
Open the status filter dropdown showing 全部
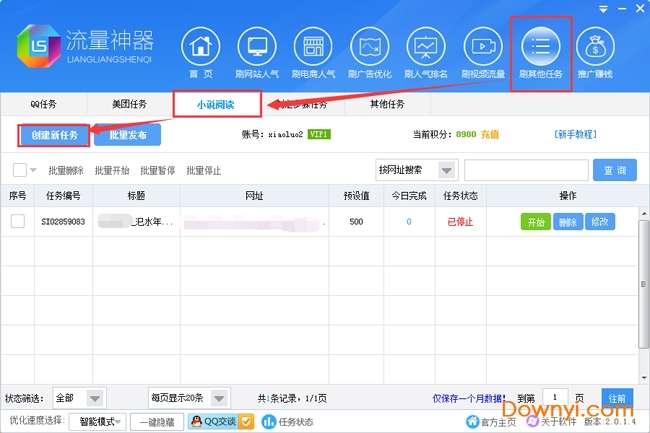79,398
